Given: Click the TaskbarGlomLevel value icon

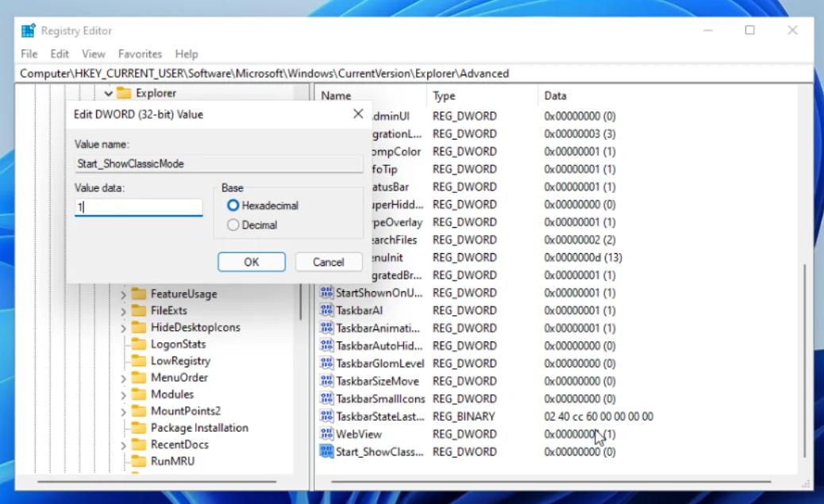Looking at the screenshot, I should point(326,364).
